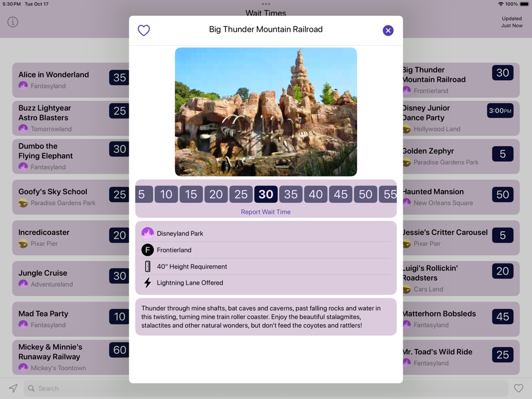
Task: Open Jessie's Critter Carousel card
Action: (x=461, y=238)
